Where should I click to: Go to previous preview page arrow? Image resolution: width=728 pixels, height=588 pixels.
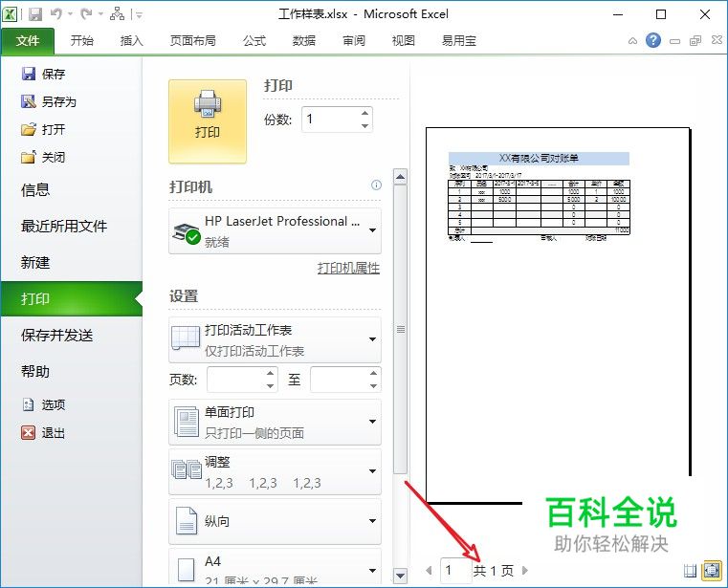(429, 570)
